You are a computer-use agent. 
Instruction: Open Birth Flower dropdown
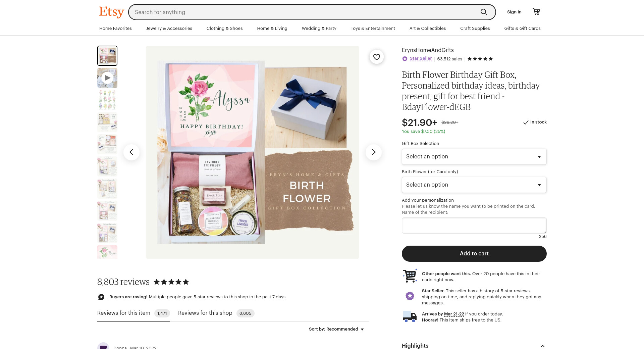pos(474,185)
